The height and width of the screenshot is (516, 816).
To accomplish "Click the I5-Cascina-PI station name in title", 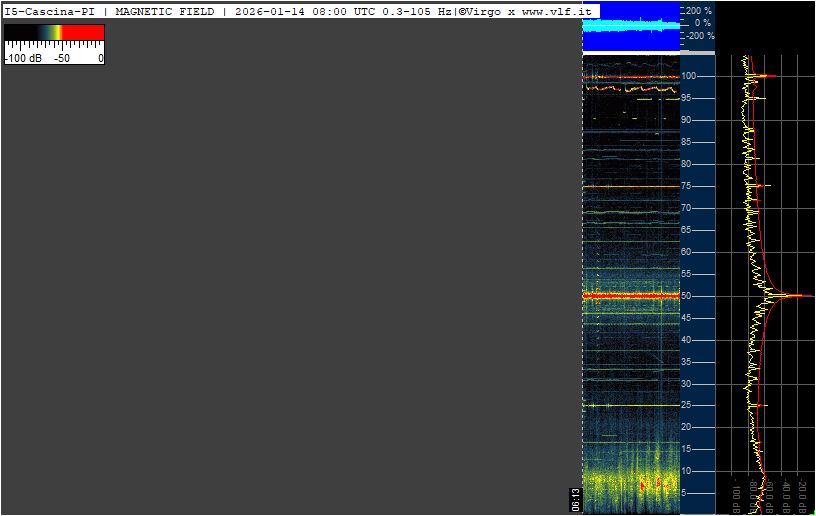I will coord(50,11).
